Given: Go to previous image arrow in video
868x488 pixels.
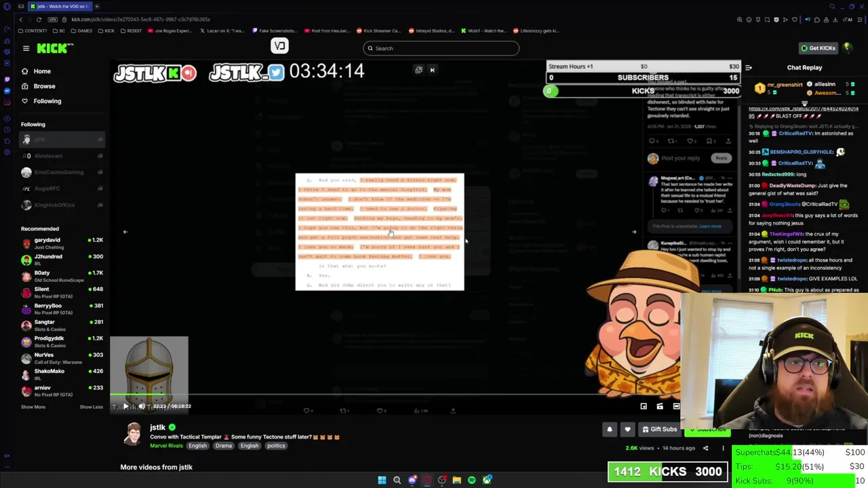Looking at the screenshot, I should pos(125,232).
